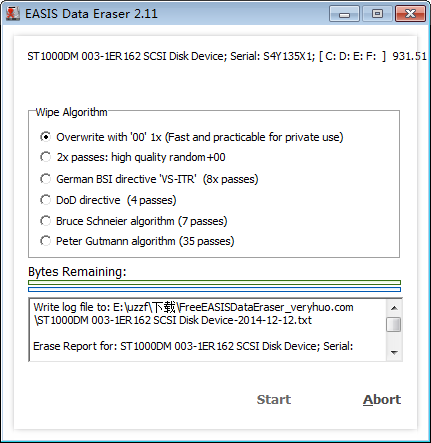431x443 pixels.
Task: Click the log scrollbar thumb
Action: [x=394, y=325]
